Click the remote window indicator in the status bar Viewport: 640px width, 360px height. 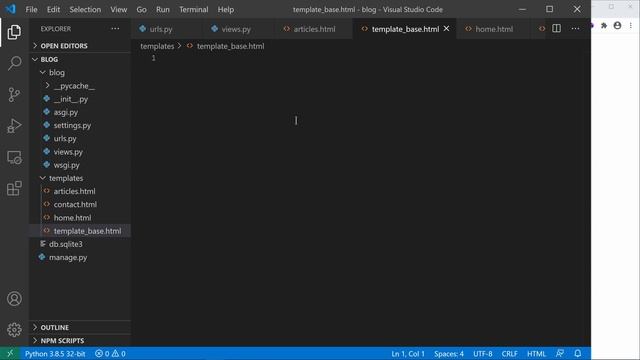tap(10, 353)
